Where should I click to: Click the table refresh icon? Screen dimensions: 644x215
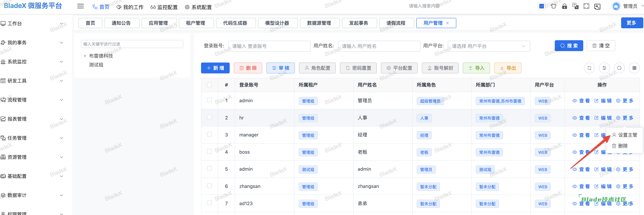click(589, 68)
